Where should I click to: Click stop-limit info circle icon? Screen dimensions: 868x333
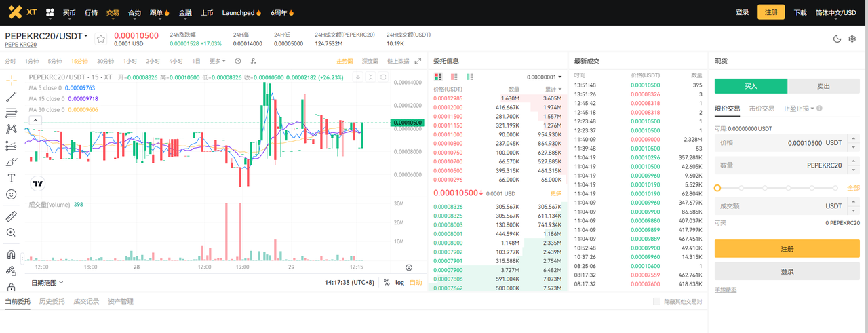pyautogui.click(x=820, y=109)
